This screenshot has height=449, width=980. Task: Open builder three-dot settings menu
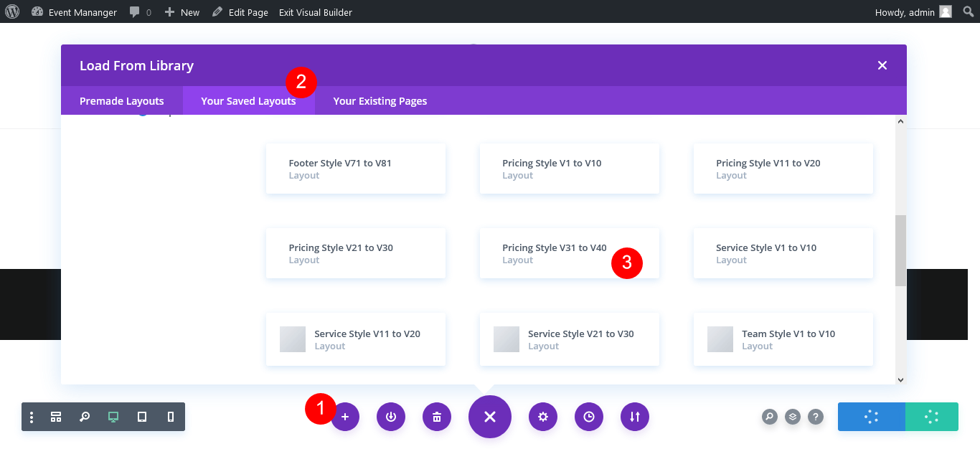32,417
